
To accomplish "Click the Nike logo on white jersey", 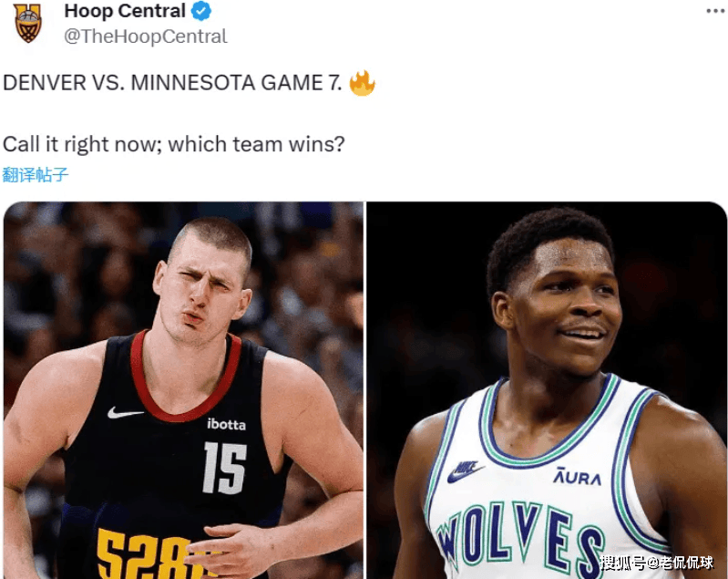I will tap(465, 471).
